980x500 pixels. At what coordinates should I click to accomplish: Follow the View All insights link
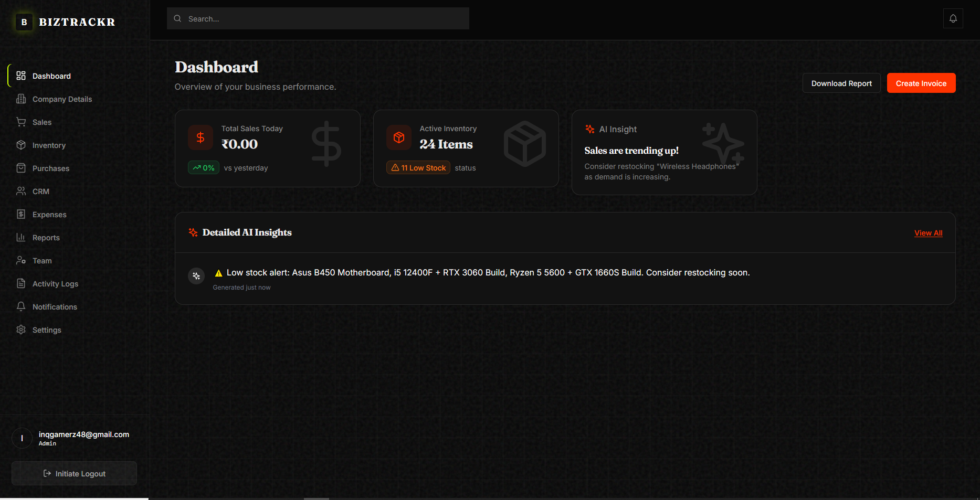point(928,233)
